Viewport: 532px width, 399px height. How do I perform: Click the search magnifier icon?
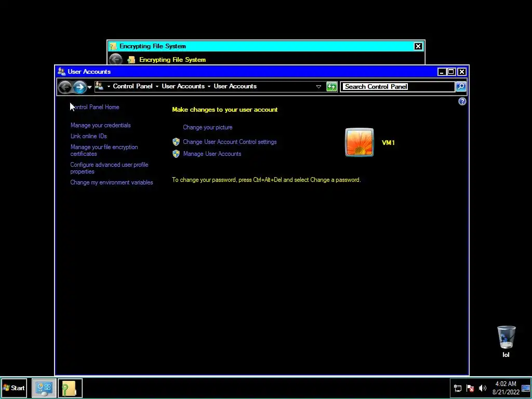461,87
